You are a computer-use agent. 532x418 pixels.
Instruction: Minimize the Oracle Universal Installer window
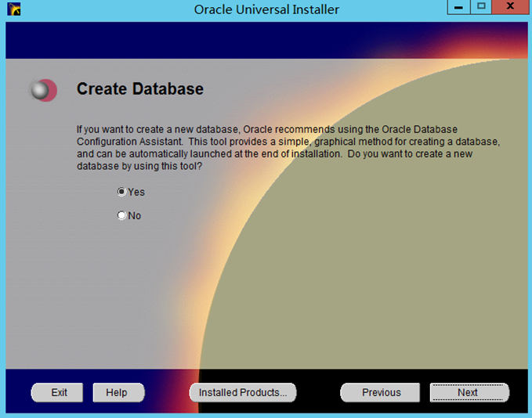click(458, 7)
